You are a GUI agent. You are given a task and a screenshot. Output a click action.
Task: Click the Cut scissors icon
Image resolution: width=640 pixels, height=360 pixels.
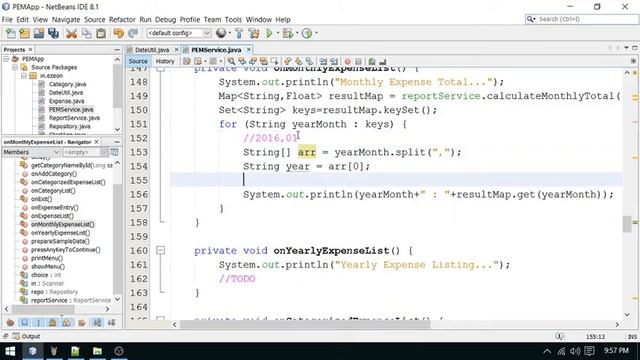tap(71, 33)
